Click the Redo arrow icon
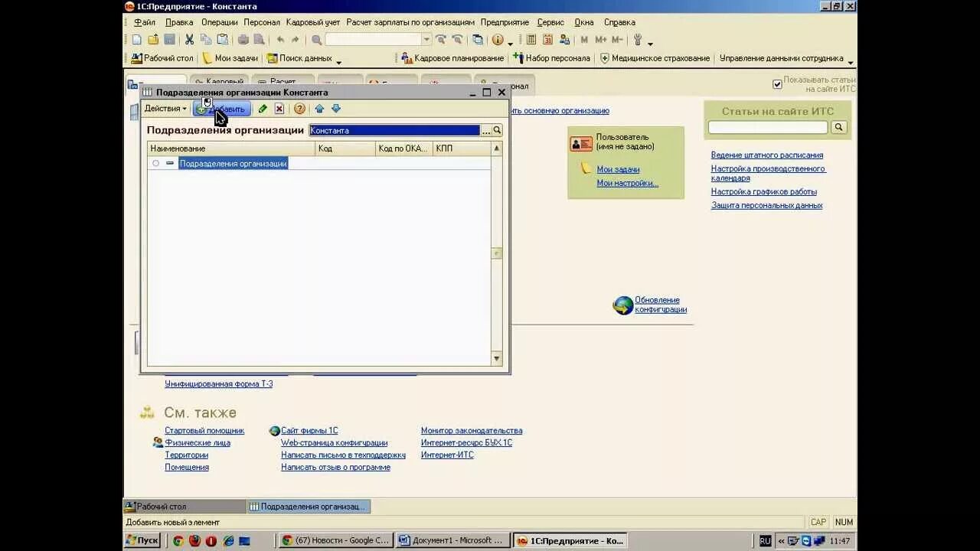The width and height of the screenshot is (980, 551). pyautogui.click(x=296, y=40)
